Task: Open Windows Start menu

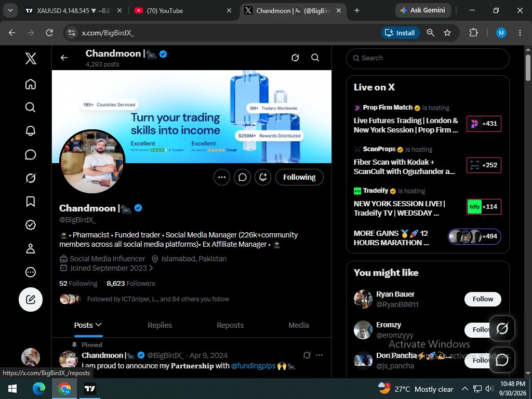Action: 12,389
